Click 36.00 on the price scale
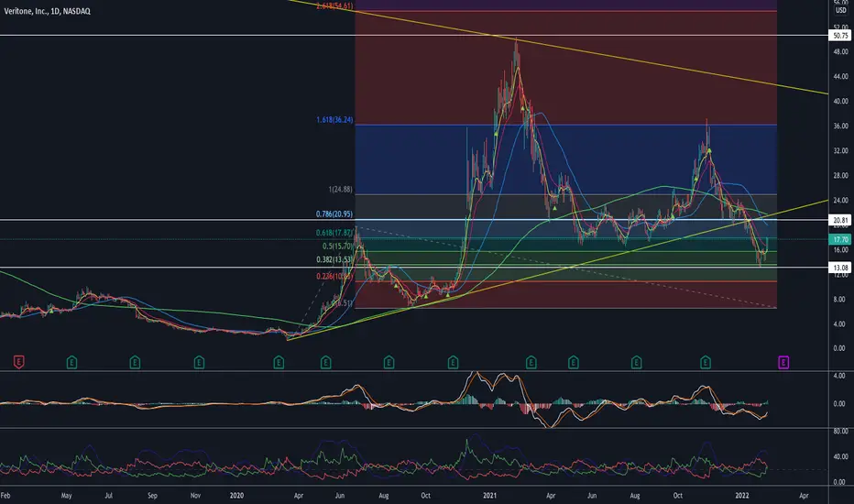This screenshot has height=504, width=854. coord(840,126)
